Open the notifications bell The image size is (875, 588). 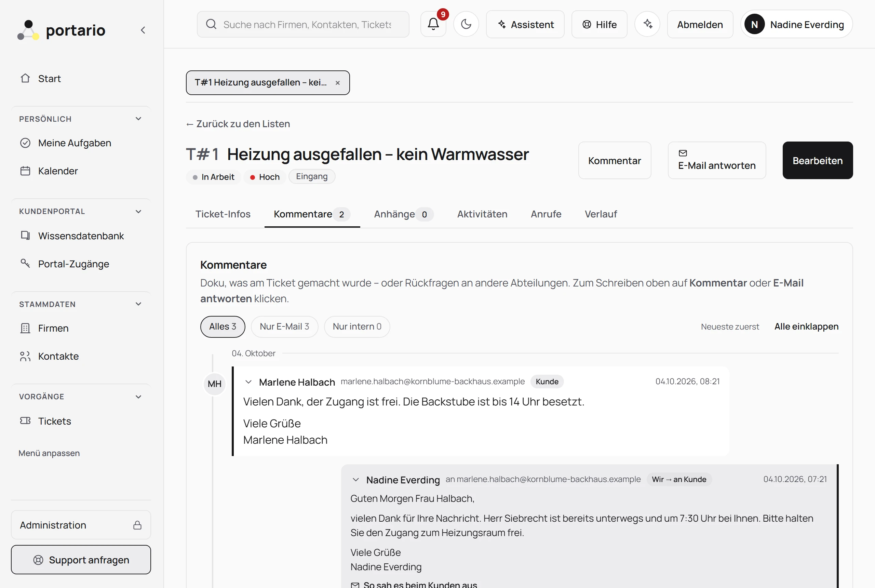click(433, 24)
